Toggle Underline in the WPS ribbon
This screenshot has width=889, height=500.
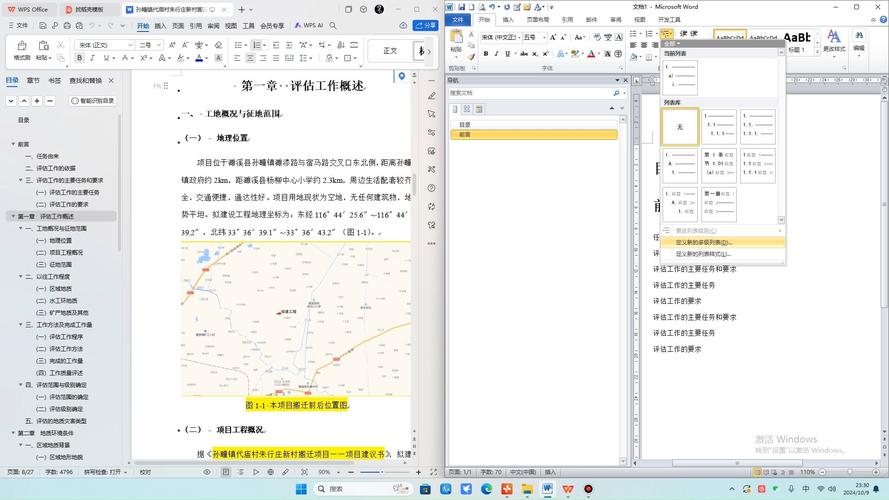pos(106,58)
